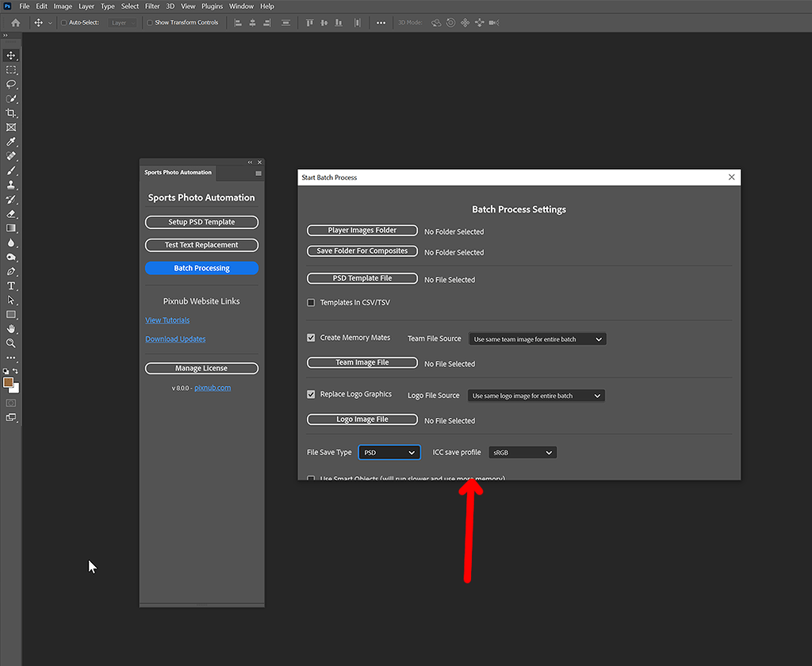
Task: Expand the Team File Source dropdown
Action: pos(536,338)
